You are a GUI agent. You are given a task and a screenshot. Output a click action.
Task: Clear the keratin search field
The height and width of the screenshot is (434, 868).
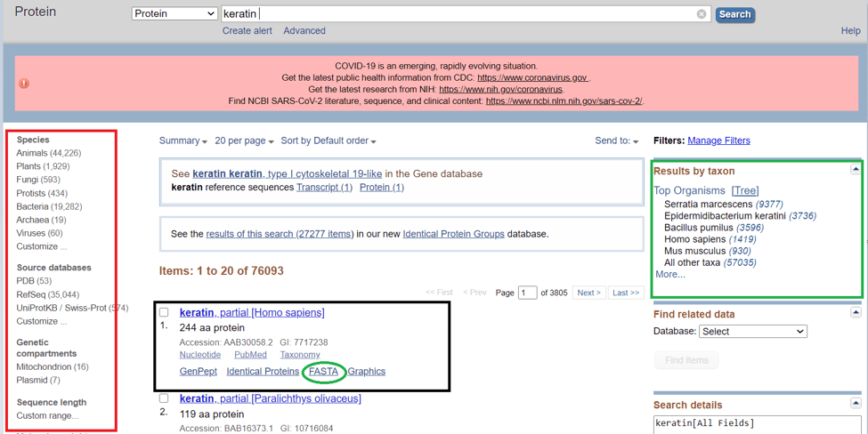tap(702, 14)
